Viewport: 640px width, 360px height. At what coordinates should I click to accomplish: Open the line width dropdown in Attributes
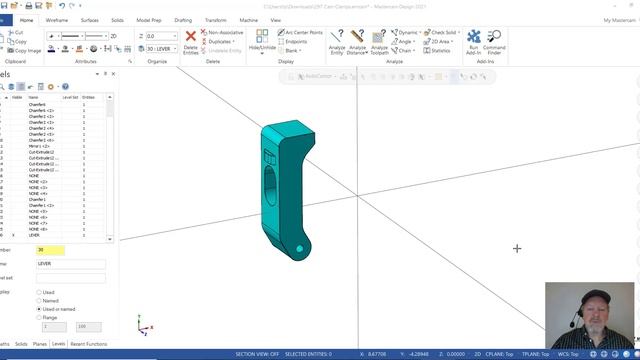(106, 36)
